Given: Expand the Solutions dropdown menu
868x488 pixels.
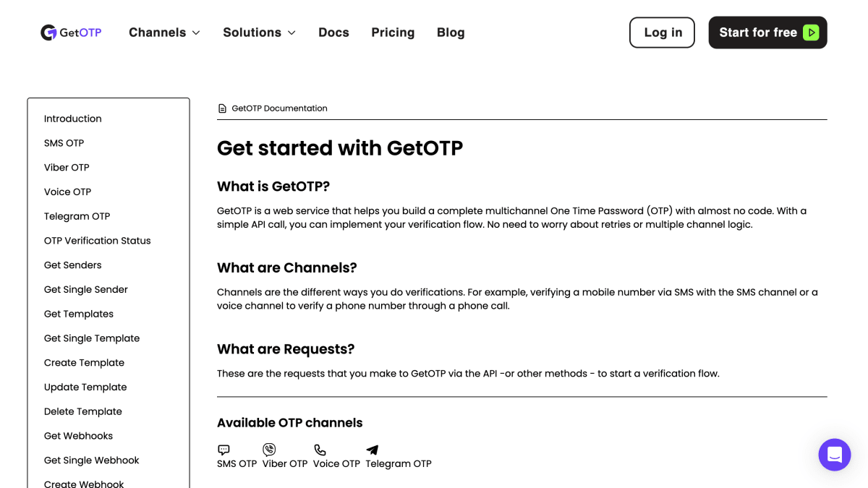Looking at the screenshot, I should click(x=259, y=33).
